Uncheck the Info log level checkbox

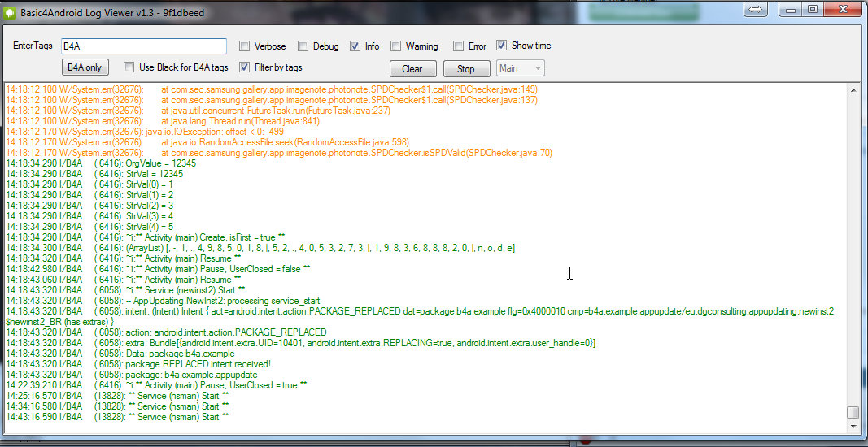[x=355, y=46]
